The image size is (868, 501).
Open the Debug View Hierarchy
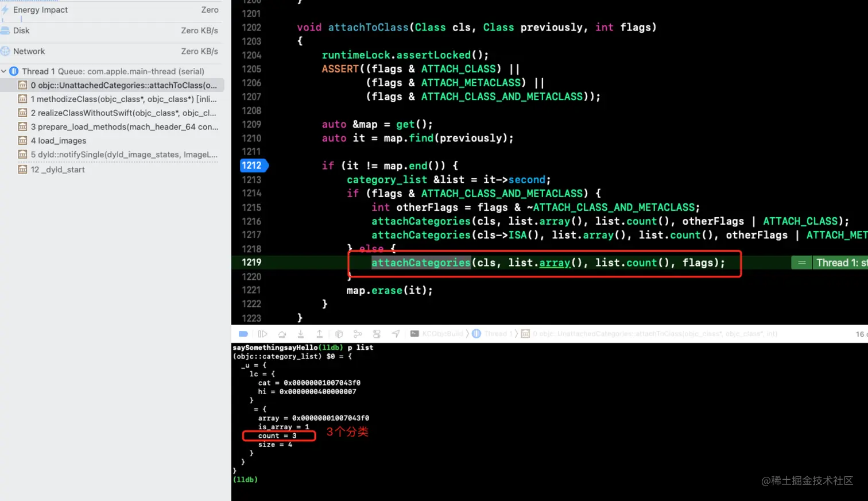click(x=339, y=334)
